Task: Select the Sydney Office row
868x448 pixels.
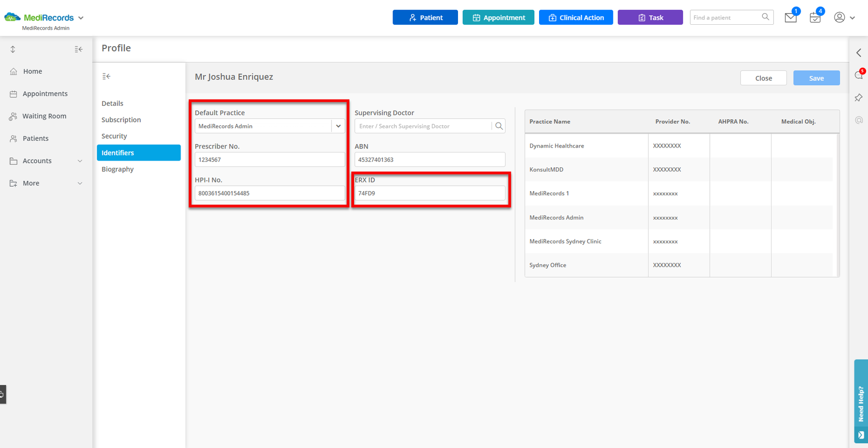Action: [x=679, y=265]
